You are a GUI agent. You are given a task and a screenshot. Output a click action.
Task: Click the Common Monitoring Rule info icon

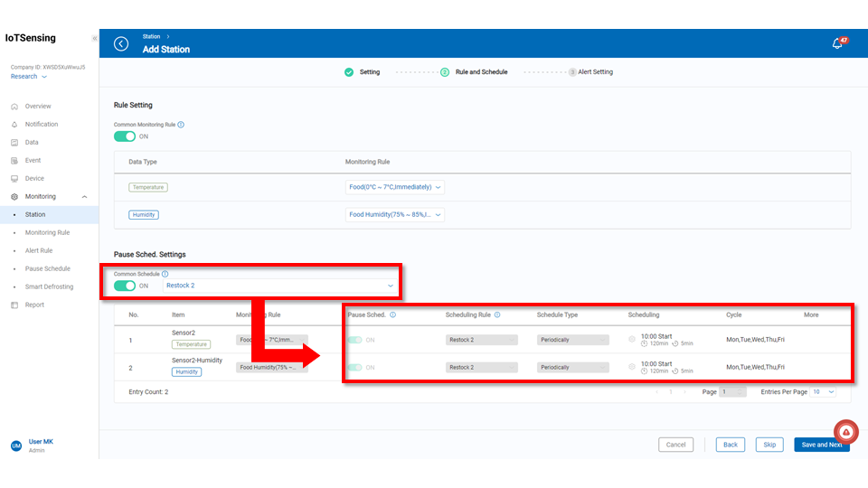point(182,125)
